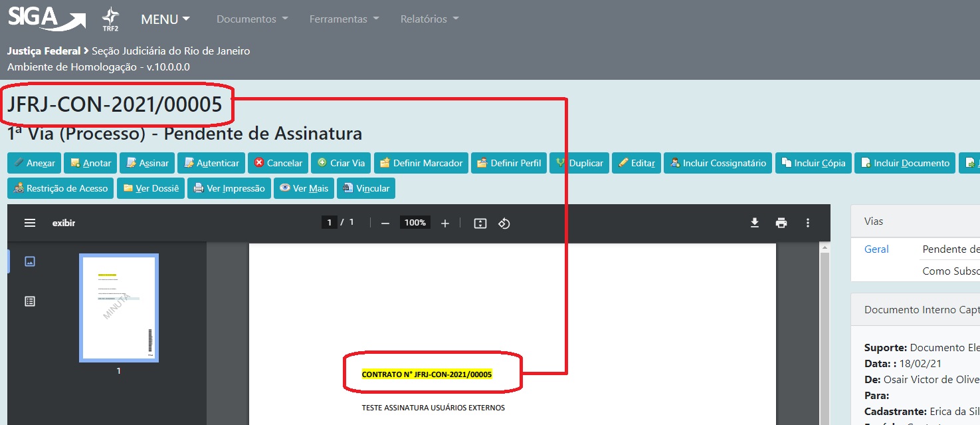Cancel the document with Cancelar
The height and width of the screenshot is (425, 980).
coord(278,163)
